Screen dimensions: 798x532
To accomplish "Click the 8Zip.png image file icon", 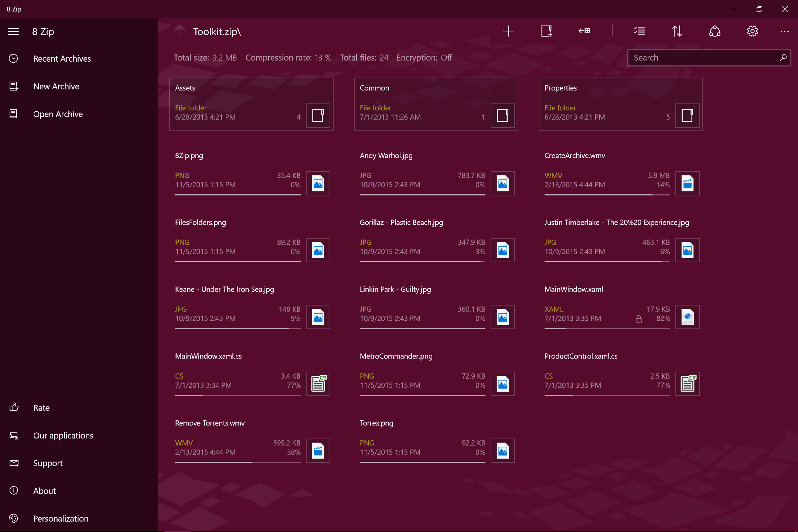I will (318, 183).
